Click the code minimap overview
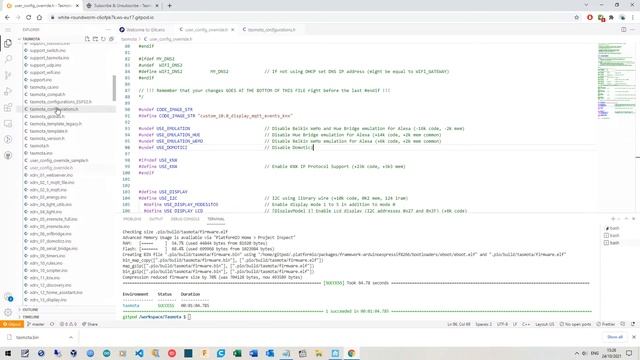The height and width of the screenshot is (360, 640). [x=616, y=81]
